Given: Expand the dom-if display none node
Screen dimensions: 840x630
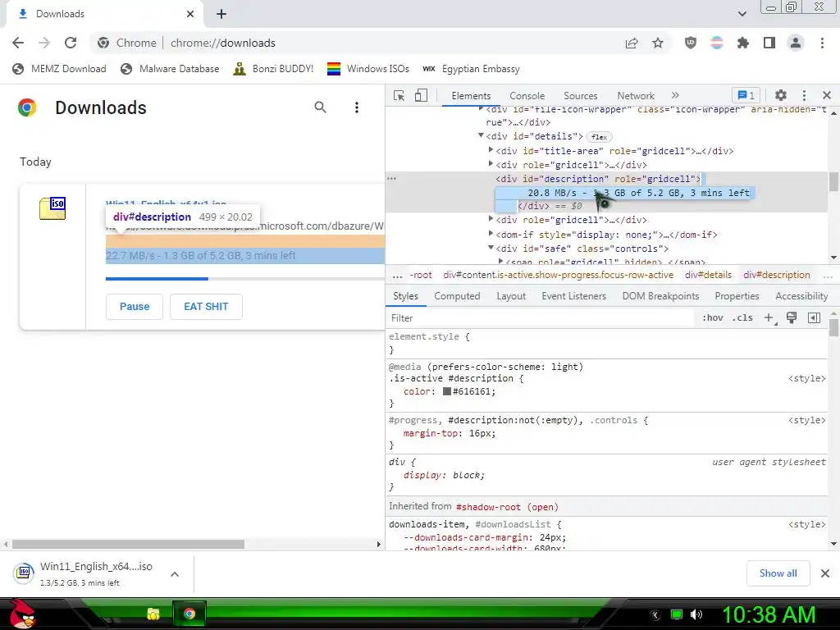Looking at the screenshot, I should point(491,234).
